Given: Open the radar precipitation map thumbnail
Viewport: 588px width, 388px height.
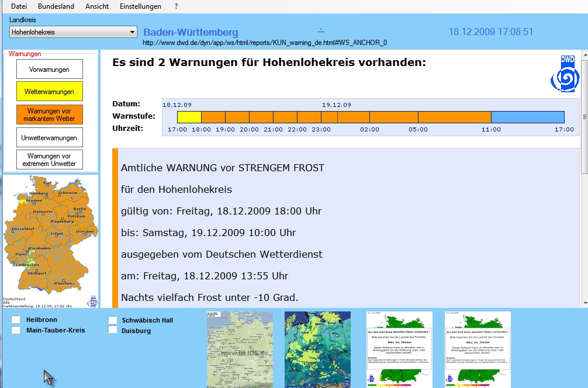Looking at the screenshot, I should point(317,349).
